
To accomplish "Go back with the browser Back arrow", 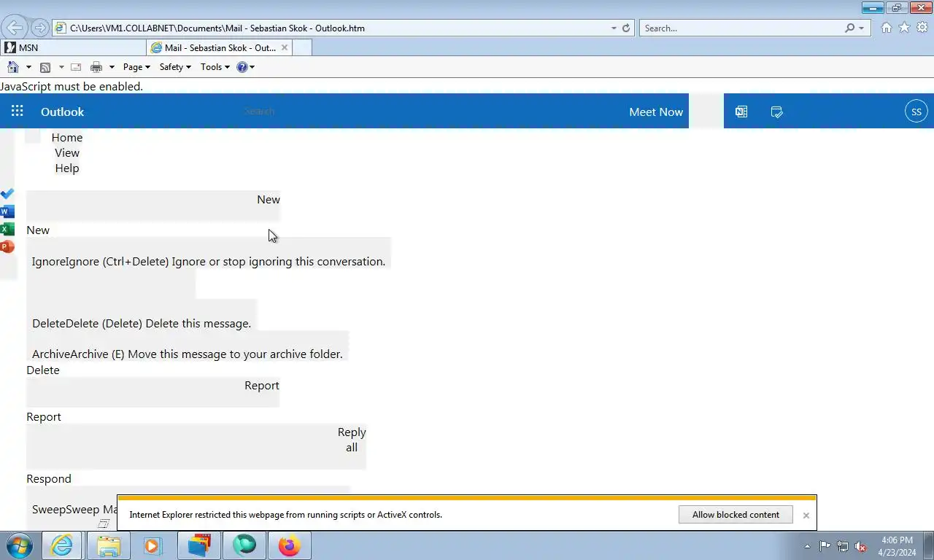I will [14, 28].
